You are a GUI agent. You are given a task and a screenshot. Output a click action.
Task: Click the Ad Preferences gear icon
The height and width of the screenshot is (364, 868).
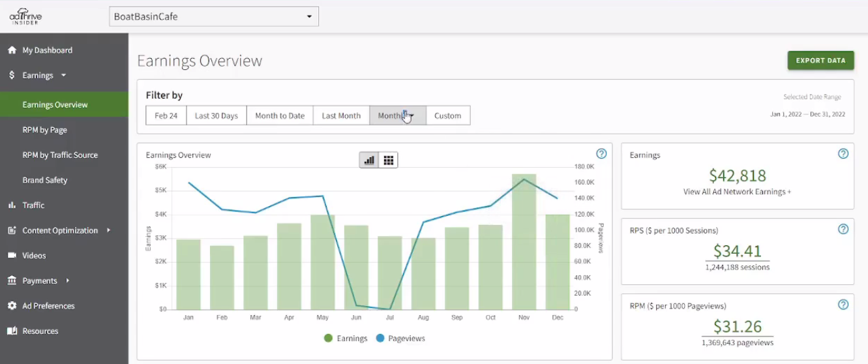coord(12,306)
